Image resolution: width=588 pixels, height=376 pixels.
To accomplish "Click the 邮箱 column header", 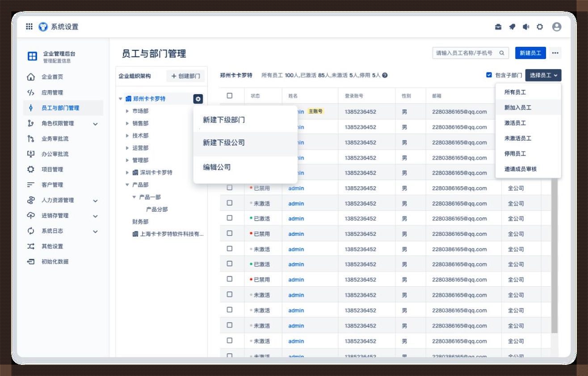I will tap(437, 96).
